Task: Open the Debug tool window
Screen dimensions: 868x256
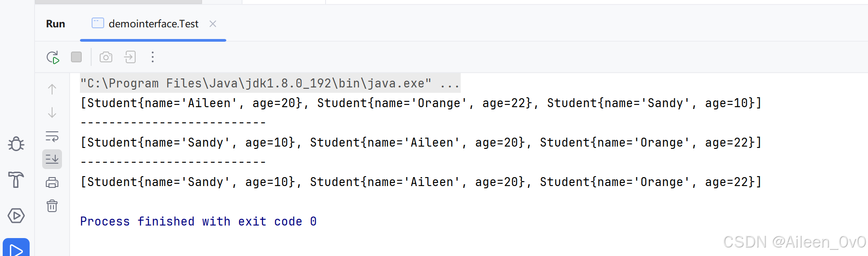Action: [x=16, y=144]
